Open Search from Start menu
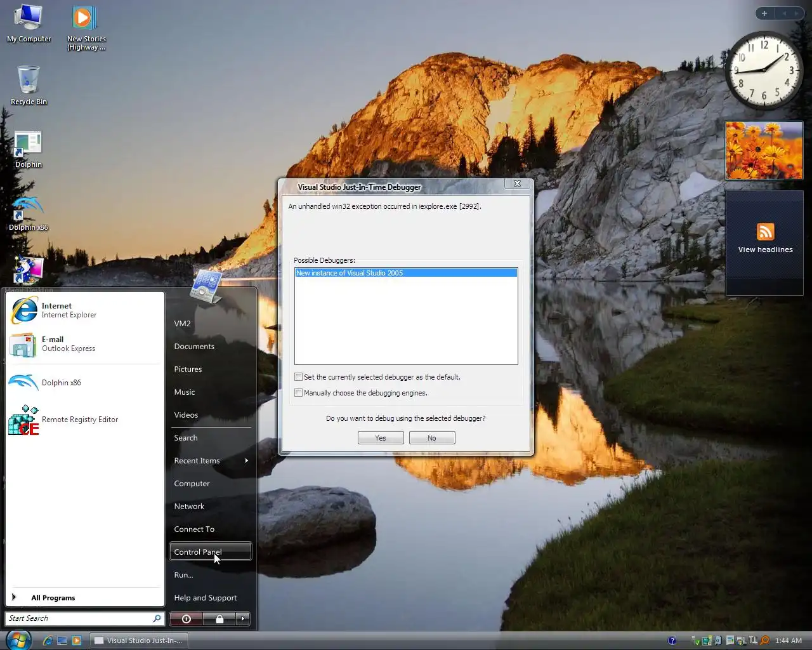812x650 pixels. (211, 438)
